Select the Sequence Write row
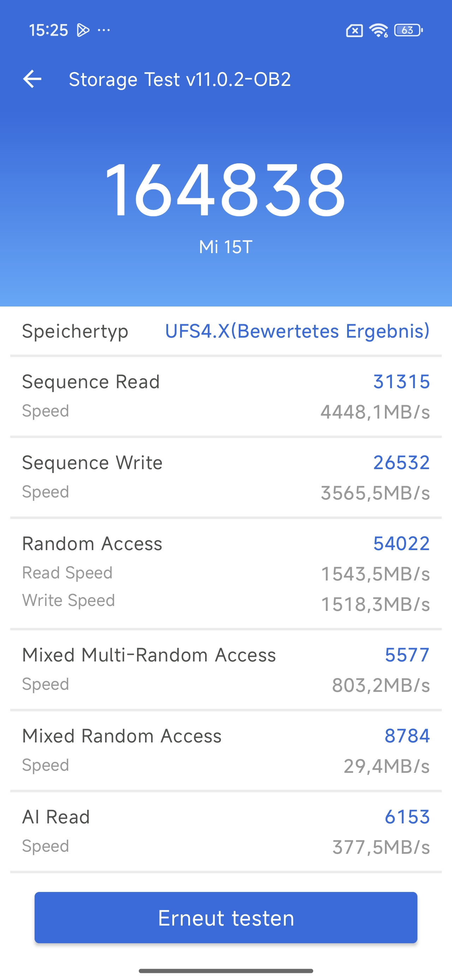Image resolution: width=452 pixels, height=980 pixels. [x=226, y=477]
